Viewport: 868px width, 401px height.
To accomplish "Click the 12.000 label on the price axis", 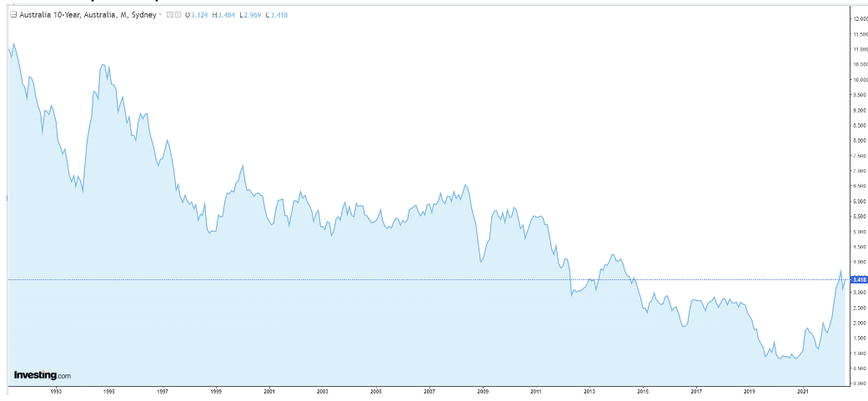I will (857, 19).
